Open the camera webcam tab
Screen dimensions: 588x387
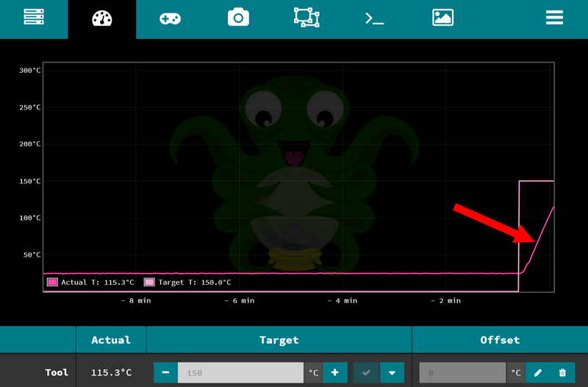(238, 17)
